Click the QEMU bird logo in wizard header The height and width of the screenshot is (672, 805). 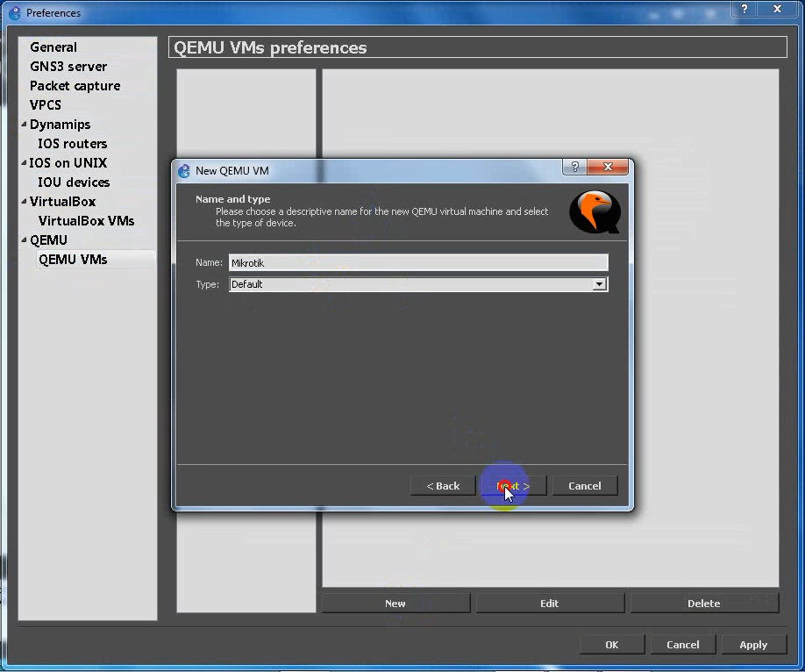pyautogui.click(x=595, y=211)
